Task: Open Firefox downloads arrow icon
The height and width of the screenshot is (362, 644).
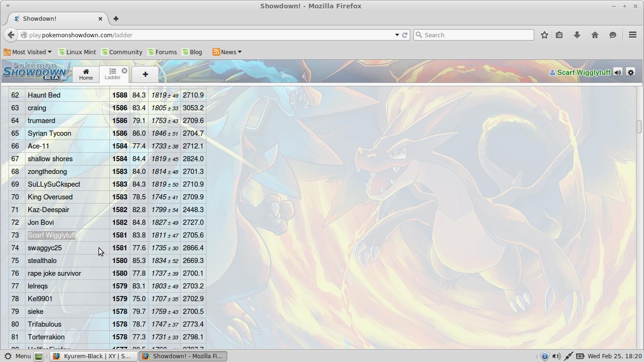Action: [x=577, y=35]
